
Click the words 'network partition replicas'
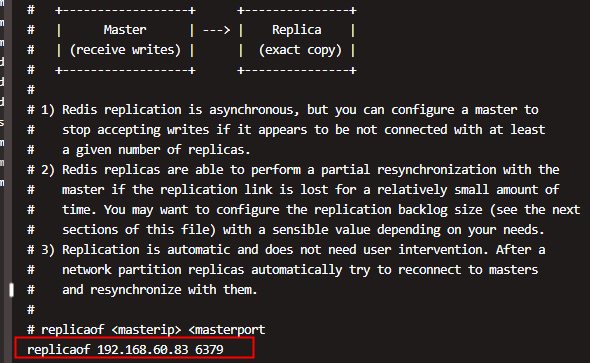pyautogui.click(x=153, y=269)
